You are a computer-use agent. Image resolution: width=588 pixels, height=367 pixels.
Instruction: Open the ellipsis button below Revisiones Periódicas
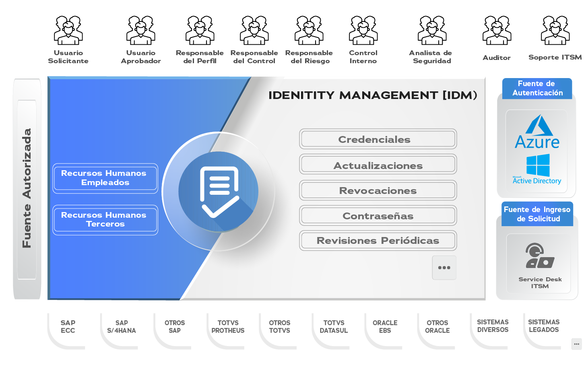pyautogui.click(x=444, y=268)
